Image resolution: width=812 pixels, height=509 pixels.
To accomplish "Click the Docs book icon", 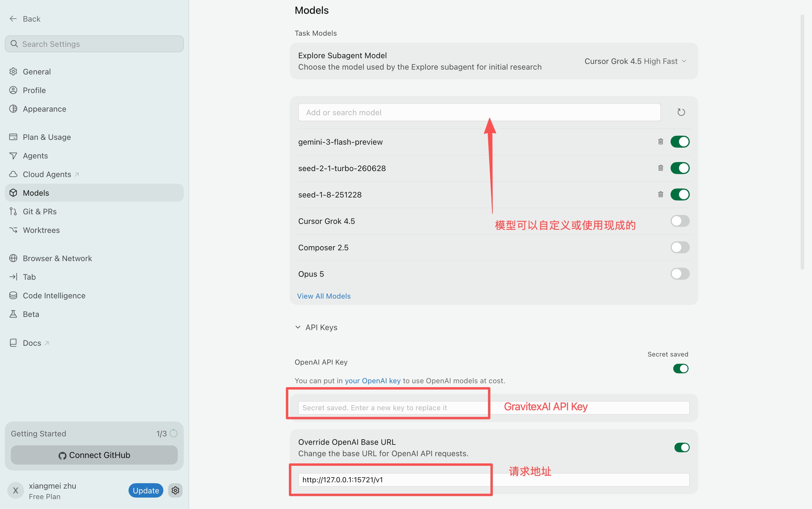I will [x=13, y=343].
